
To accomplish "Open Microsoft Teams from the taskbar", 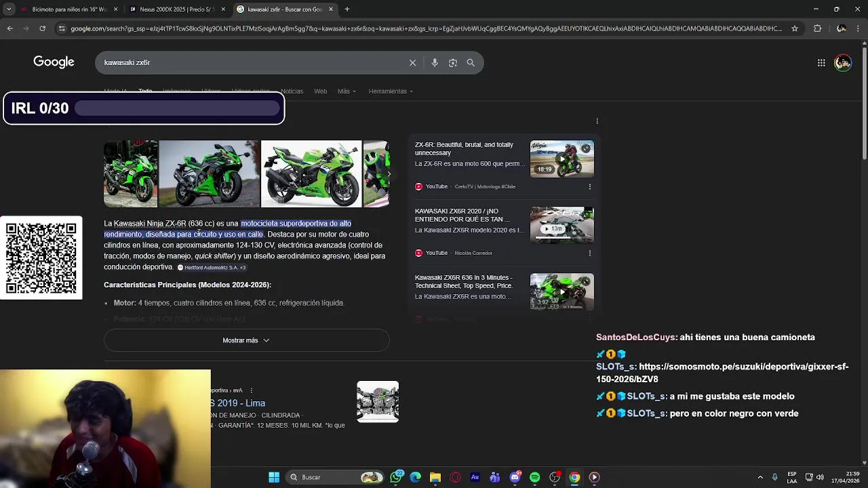I will [x=495, y=477].
